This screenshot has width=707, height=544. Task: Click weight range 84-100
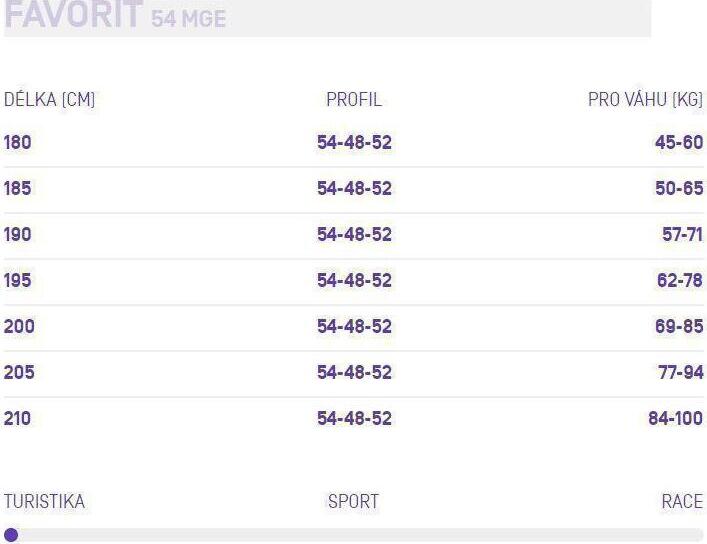(675, 418)
